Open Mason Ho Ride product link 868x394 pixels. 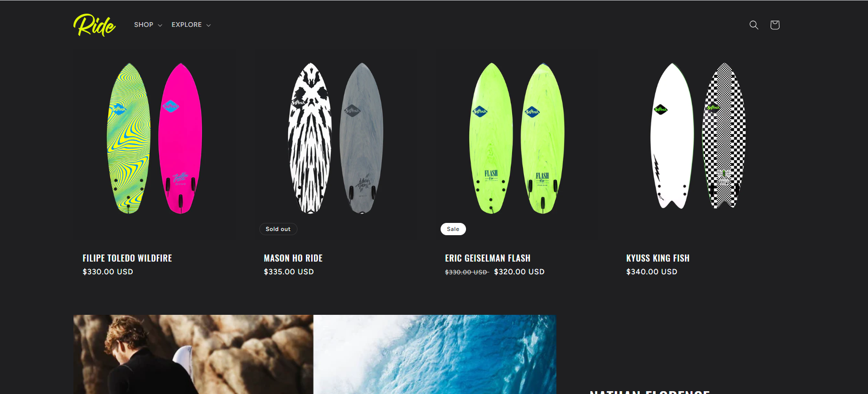coord(293,258)
